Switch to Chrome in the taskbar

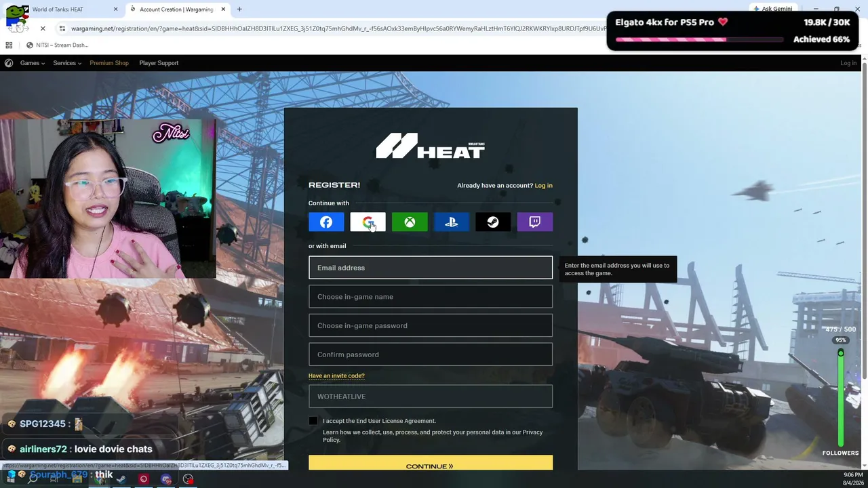point(99,479)
